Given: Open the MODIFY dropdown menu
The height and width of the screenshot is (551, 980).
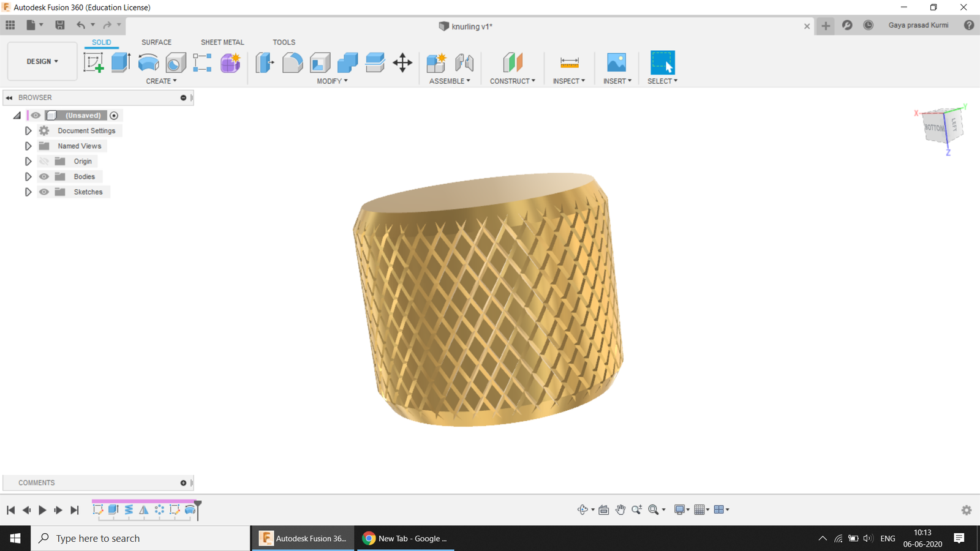Looking at the screenshot, I should coord(332,81).
